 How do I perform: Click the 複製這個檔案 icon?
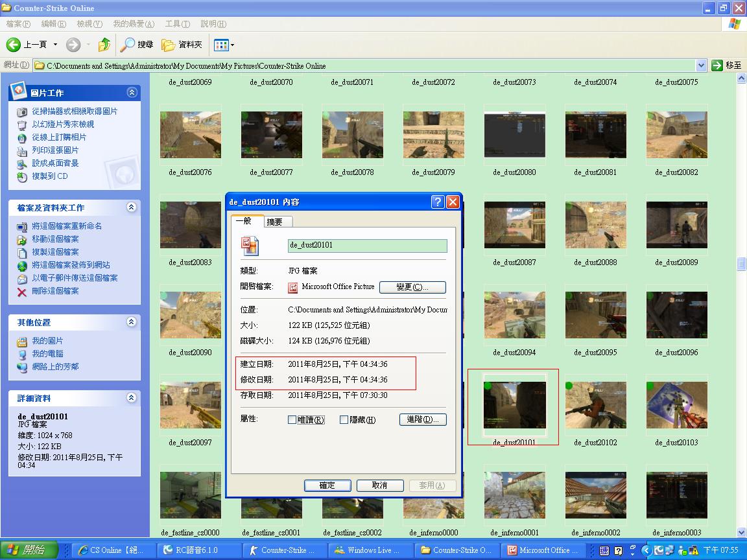point(22,252)
